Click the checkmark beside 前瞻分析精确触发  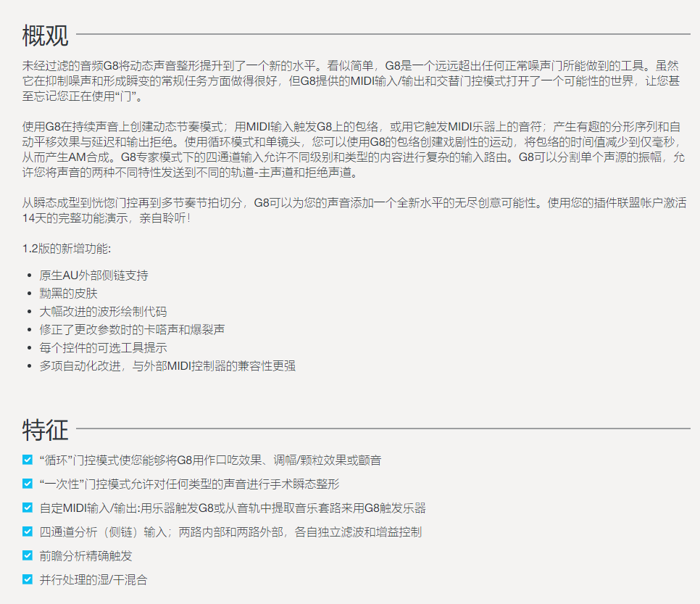tap(28, 555)
